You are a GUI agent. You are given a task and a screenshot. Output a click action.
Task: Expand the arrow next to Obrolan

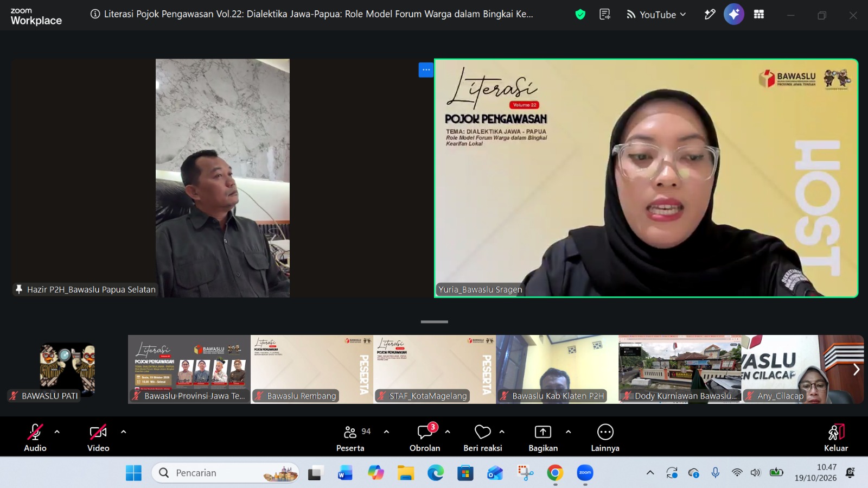click(448, 432)
